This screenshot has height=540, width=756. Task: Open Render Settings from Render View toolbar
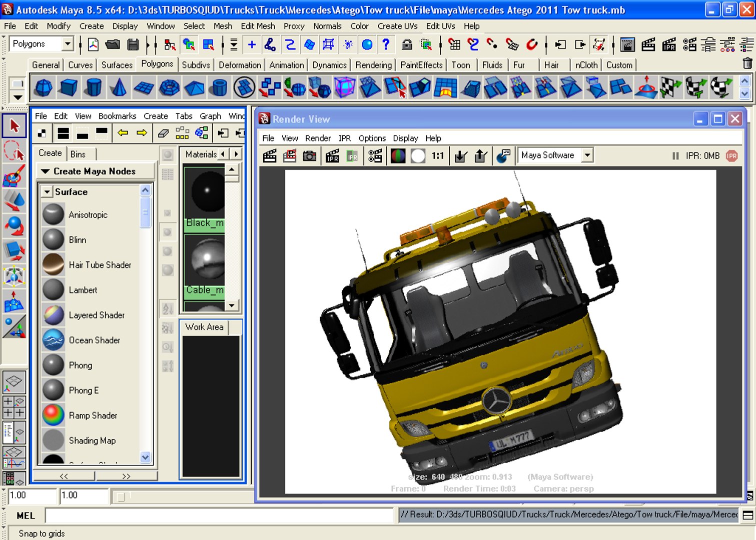pos(375,156)
